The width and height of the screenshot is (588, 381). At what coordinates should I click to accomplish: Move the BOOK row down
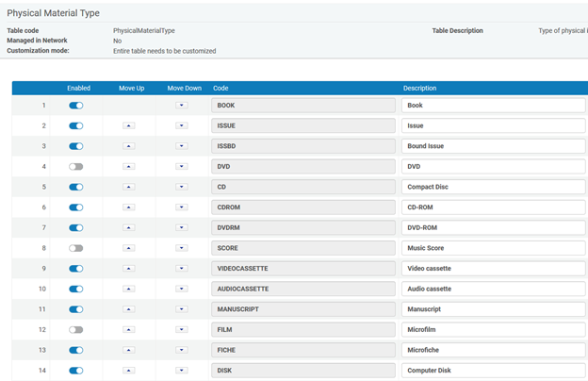182,106
